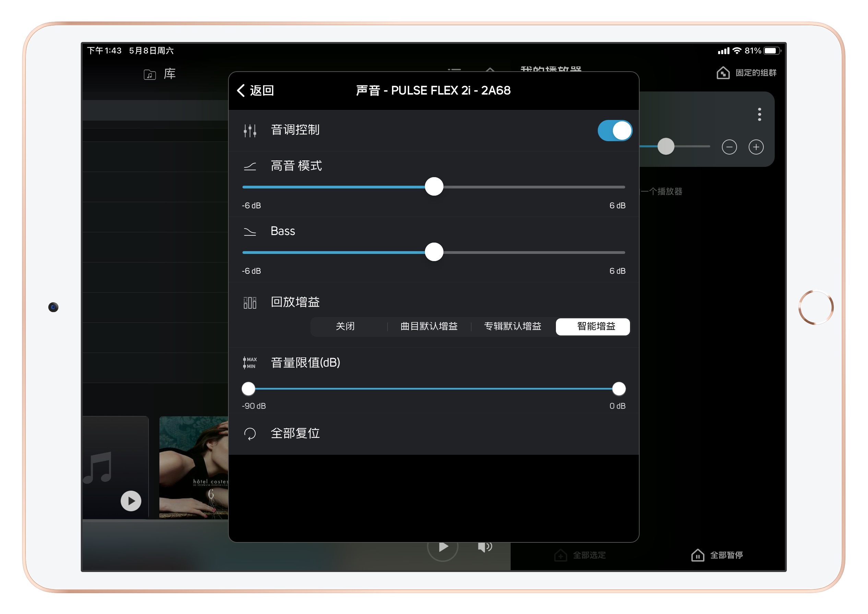Viewport: 868px width, 614px height.
Task: Open the Library icon at top left
Action: click(x=150, y=74)
